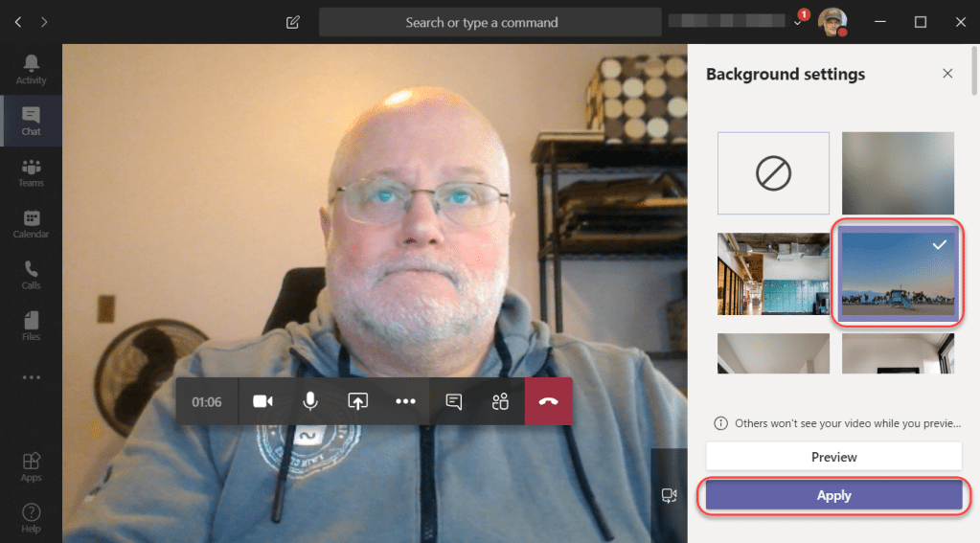Screen dimensions: 980x543
Task: Turn off the camera
Action: 262,401
